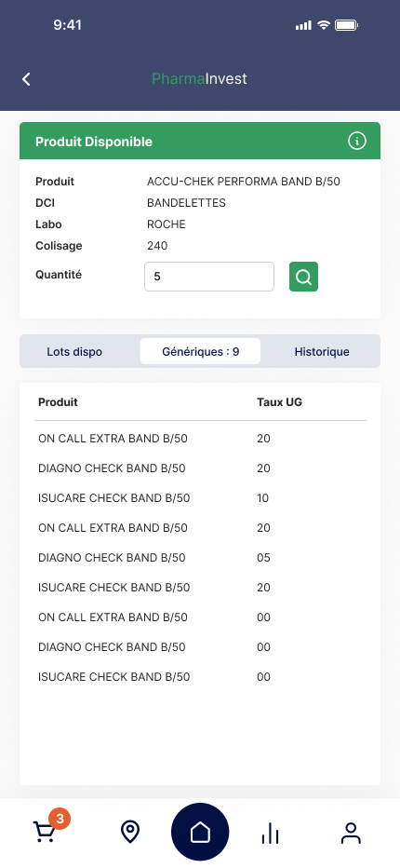The width and height of the screenshot is (400, 868).
Task: Select DIAGNO CHECK BAND B/50 with rate 05
Action: click(x=200, y=558)
